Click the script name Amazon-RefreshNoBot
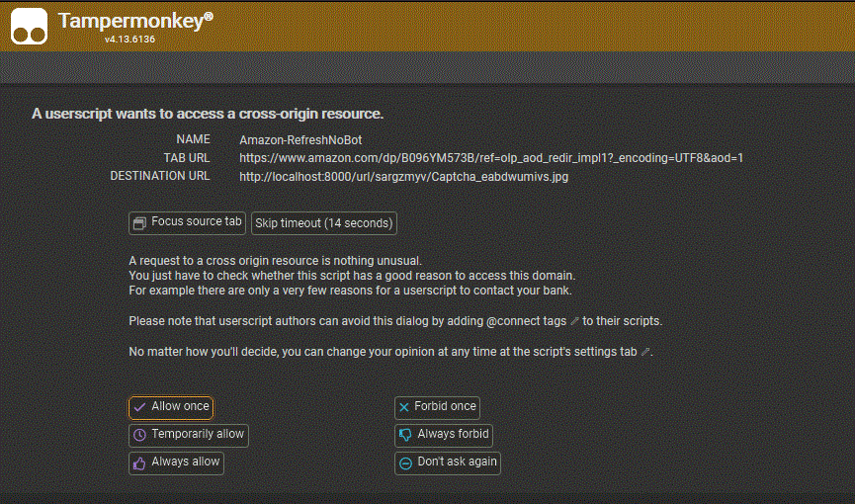Viewport: 855px width, 504px height. 300,140
